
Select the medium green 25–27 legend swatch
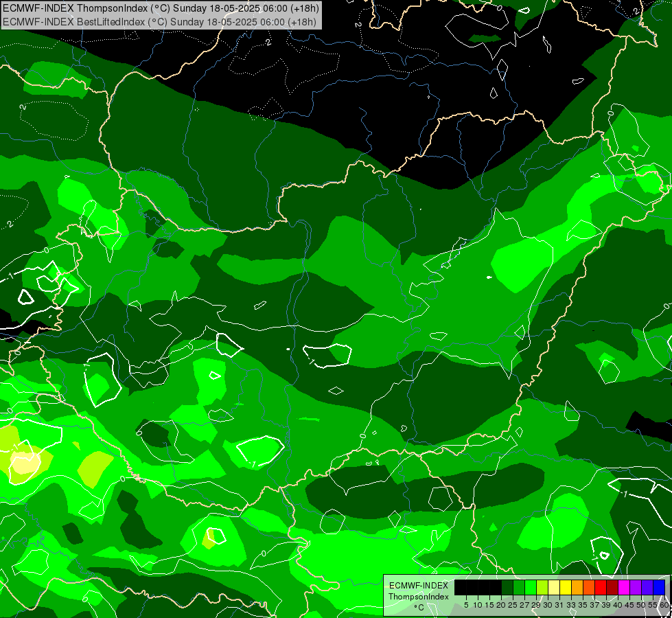(x=519, y=587)
